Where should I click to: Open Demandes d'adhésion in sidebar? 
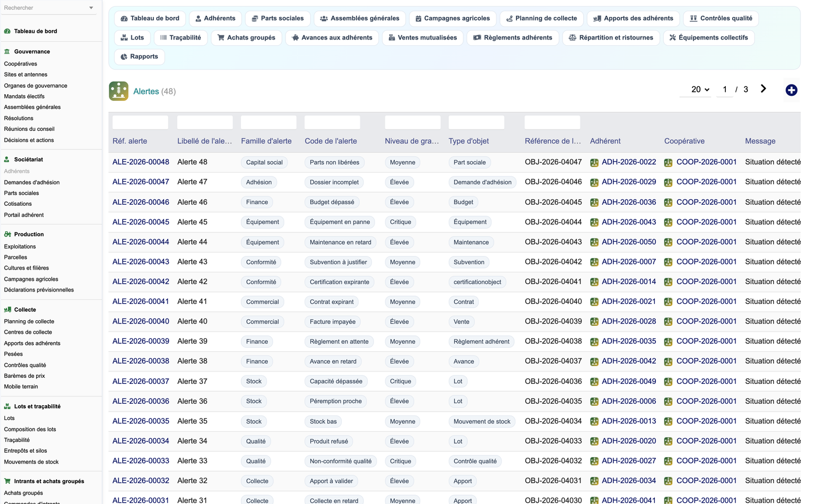[32, 183]
